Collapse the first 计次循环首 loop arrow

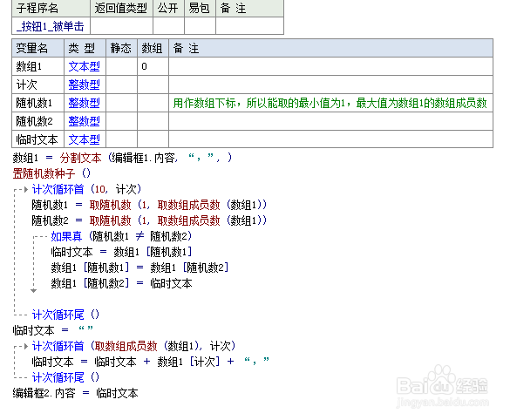(25, 189)
